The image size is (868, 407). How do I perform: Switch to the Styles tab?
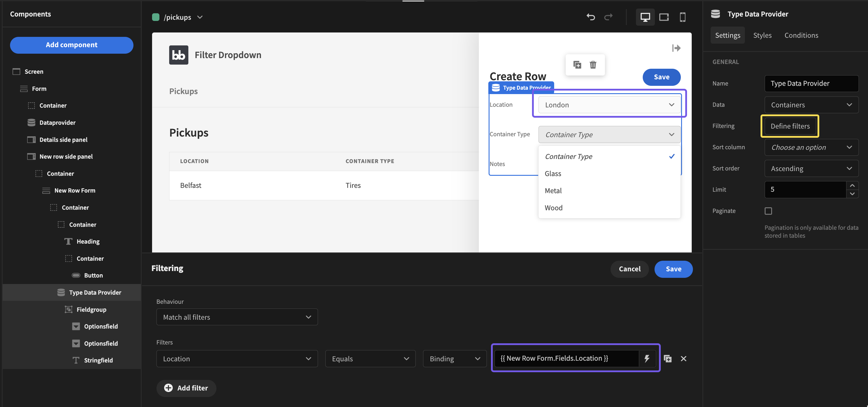pyautogui.click(x=762, y=35)
